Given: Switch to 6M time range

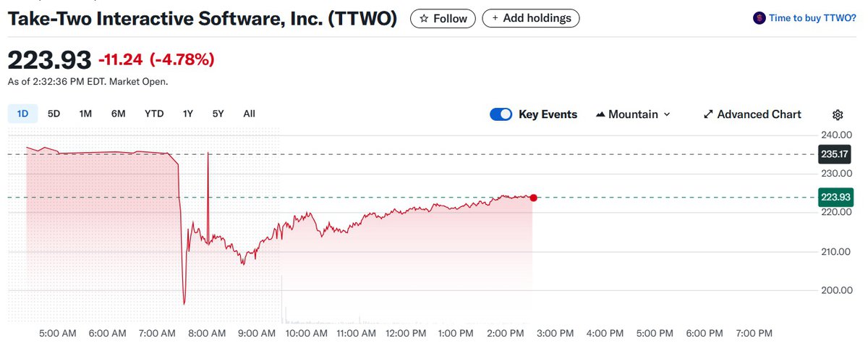Looking at the screenshot, I should pos(118,114).
